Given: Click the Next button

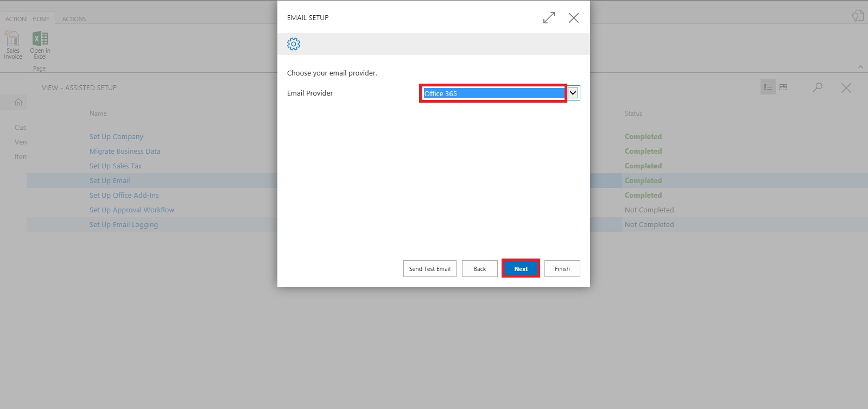Looking at the screenshot, I should coord(521,269).
